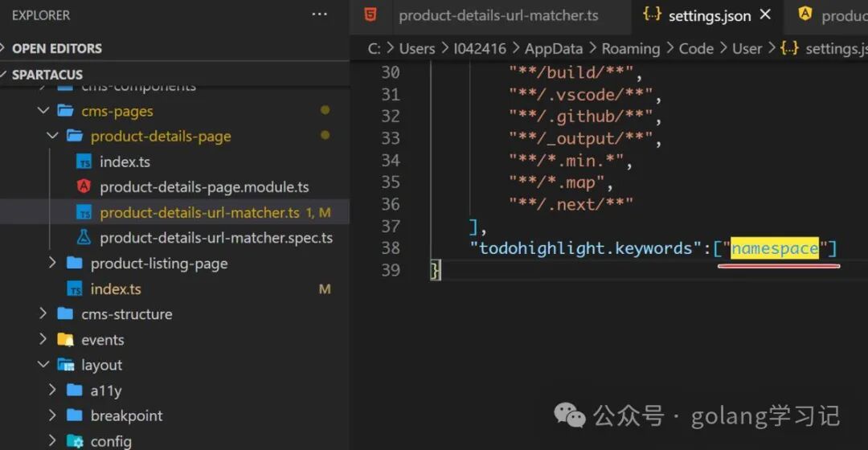Collapse the SPARTACUS workspace section

coord(6,75)
